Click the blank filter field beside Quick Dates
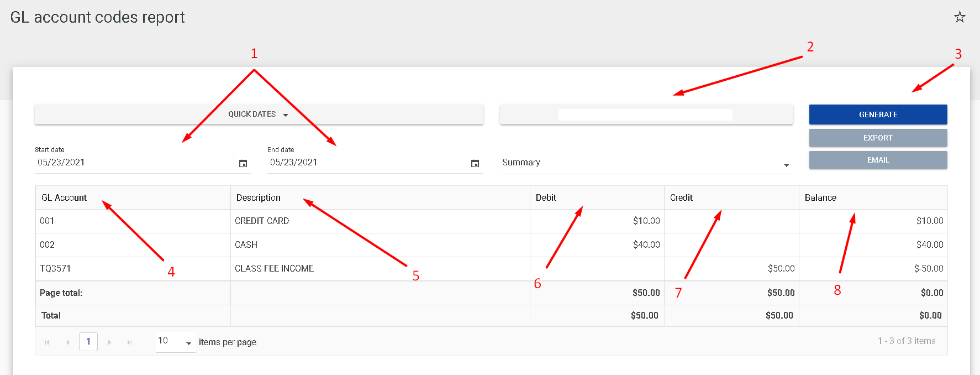Viewport: 980px width, 375px height. point(646,114)
